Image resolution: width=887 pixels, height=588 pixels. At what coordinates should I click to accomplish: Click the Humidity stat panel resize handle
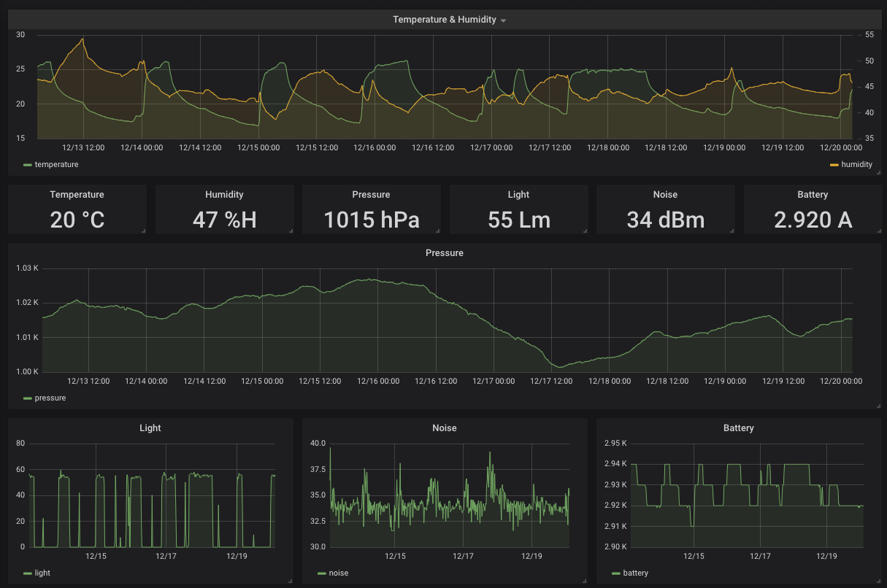[291, 231]
